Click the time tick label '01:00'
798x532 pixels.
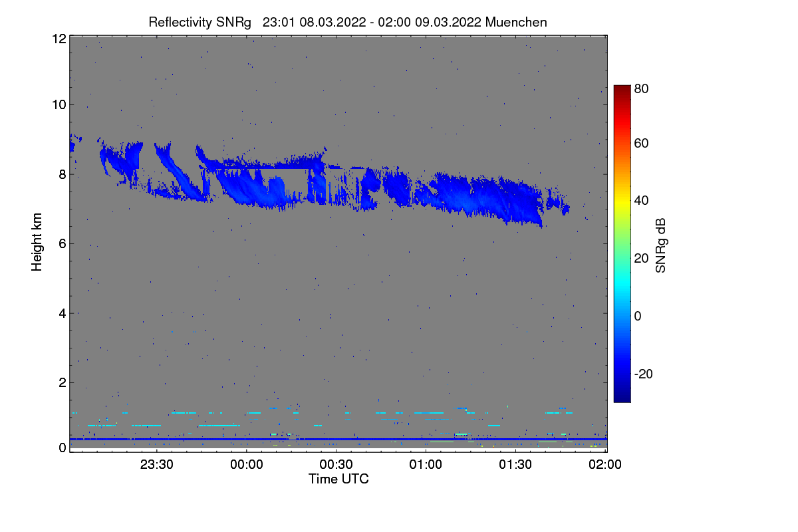[426, 465]
